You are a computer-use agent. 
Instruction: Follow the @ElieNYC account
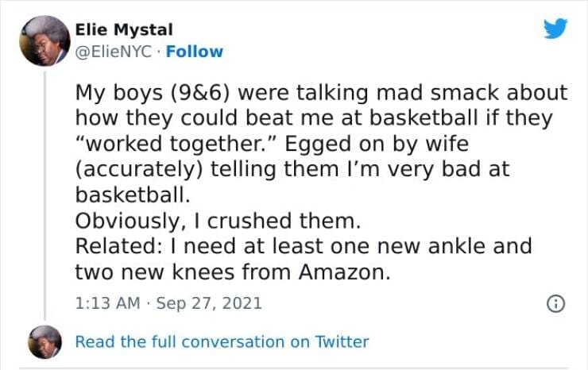point(197,52)
